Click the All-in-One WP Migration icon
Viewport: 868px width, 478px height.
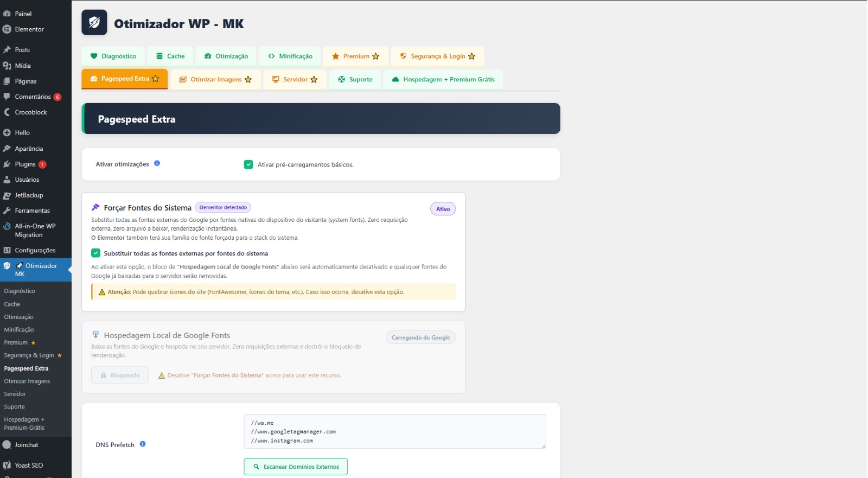coord(7,226)
